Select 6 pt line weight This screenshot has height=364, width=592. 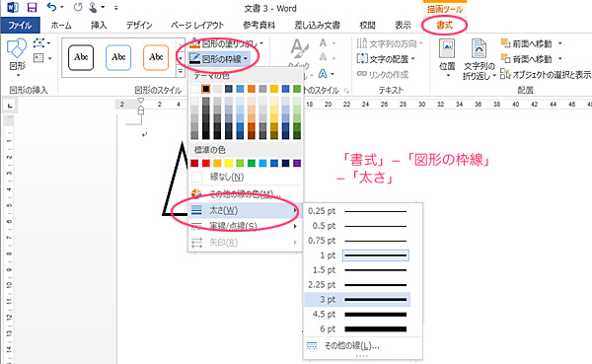pyautogui.click(x=357, y=328)
